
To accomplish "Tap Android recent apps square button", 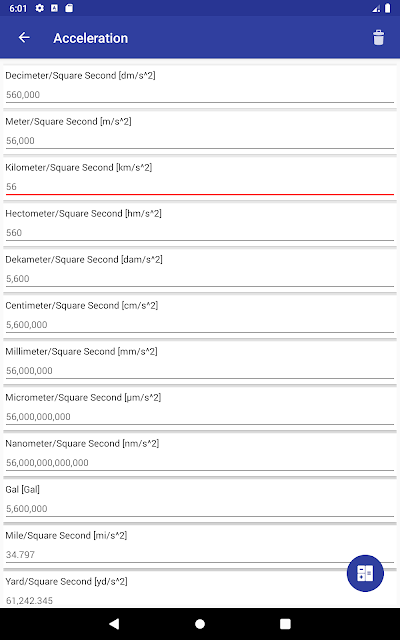I will pyautogui.click(x=285, y=624).
